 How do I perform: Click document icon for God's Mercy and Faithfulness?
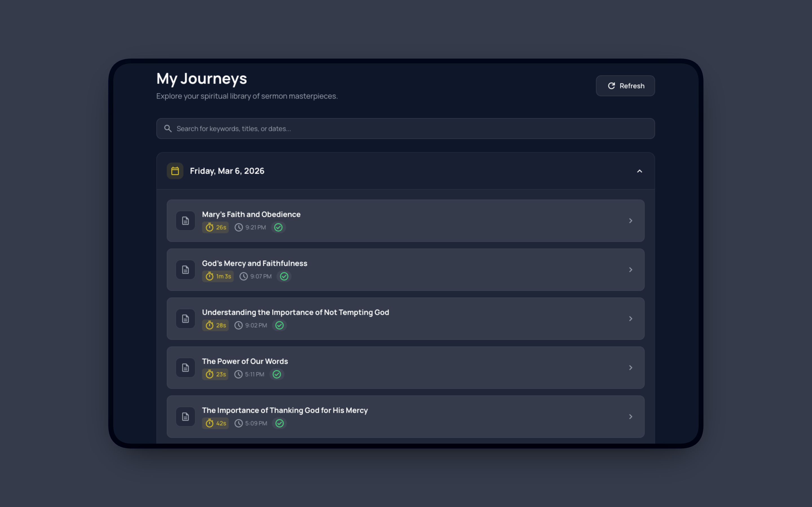[185, 270]
